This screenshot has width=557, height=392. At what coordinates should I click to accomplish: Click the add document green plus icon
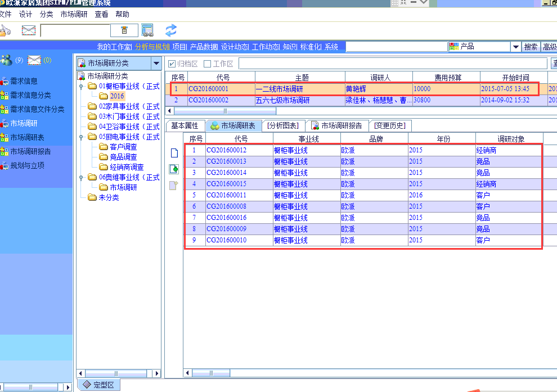pos(174,169)
